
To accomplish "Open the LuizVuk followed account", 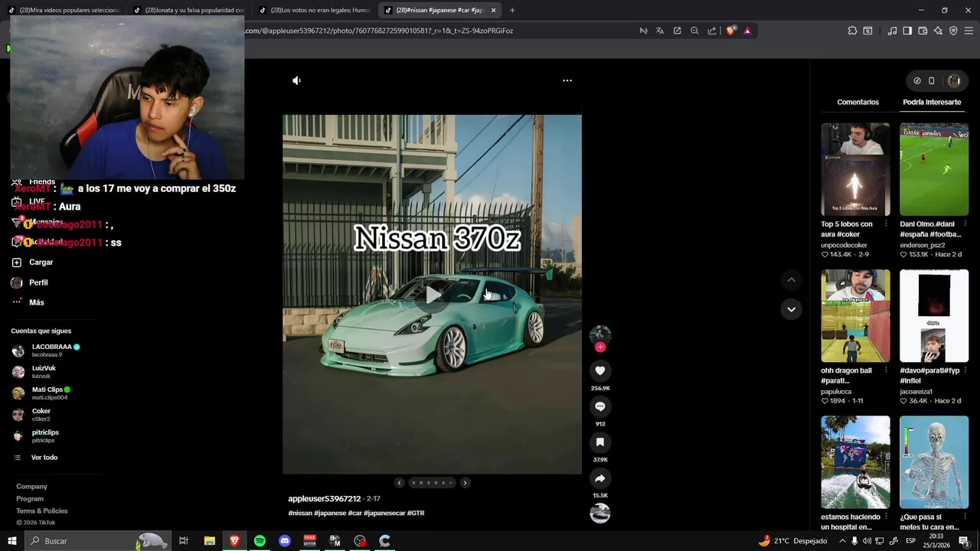I will pyautogui.click(x=34, y=372).
